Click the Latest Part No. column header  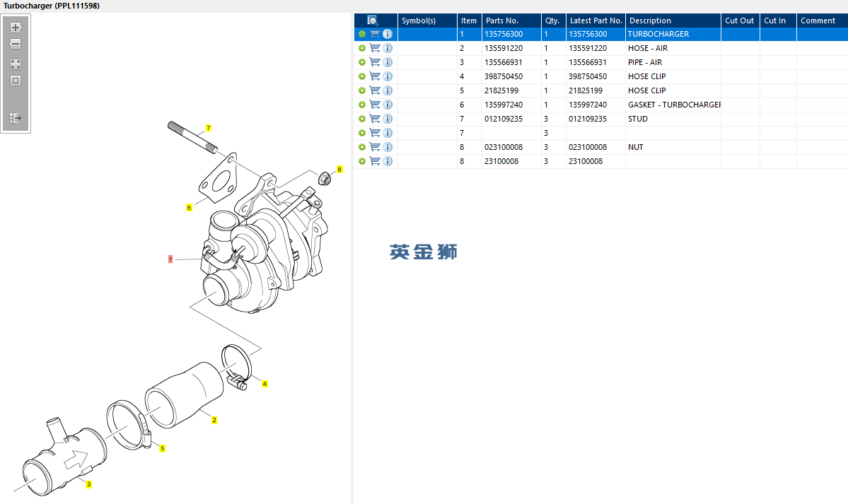tap(596, 20)
